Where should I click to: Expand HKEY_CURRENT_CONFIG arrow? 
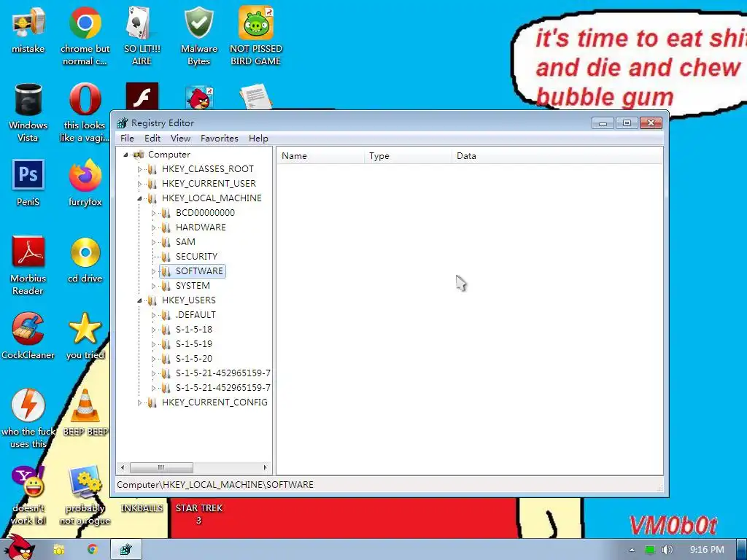click(139, 402)
